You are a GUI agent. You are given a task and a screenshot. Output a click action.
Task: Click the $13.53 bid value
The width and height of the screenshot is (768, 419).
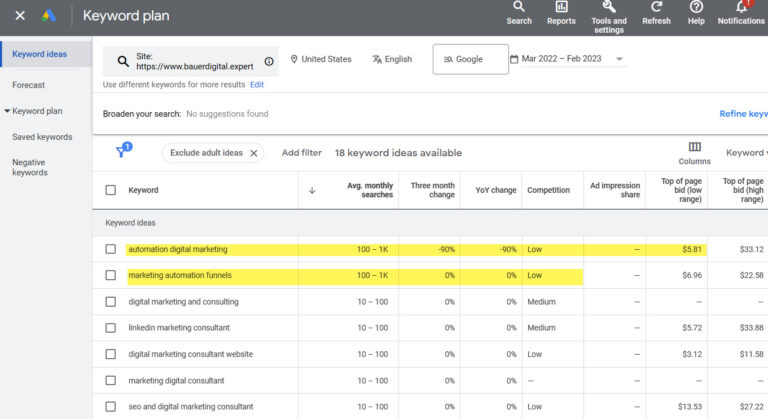(x=690, y=407)
